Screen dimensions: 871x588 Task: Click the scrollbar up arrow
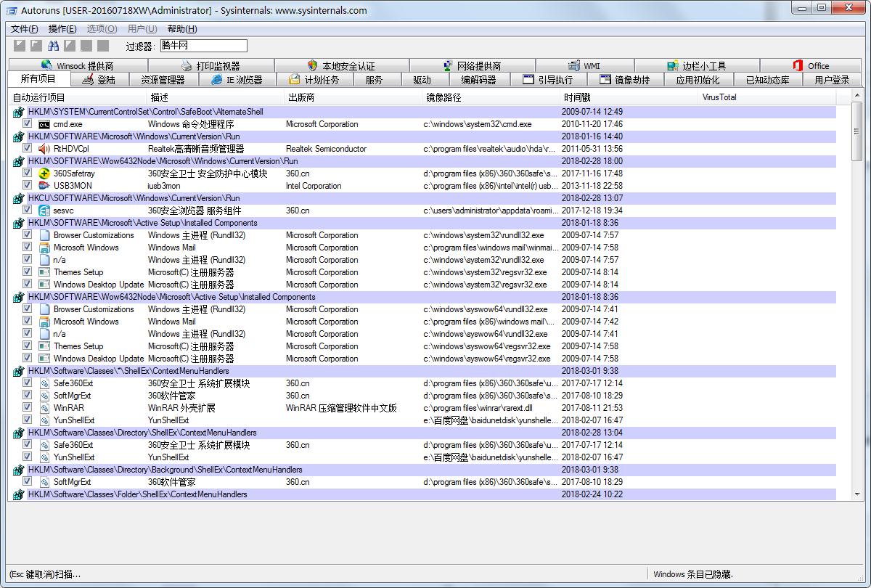point(857,97)
